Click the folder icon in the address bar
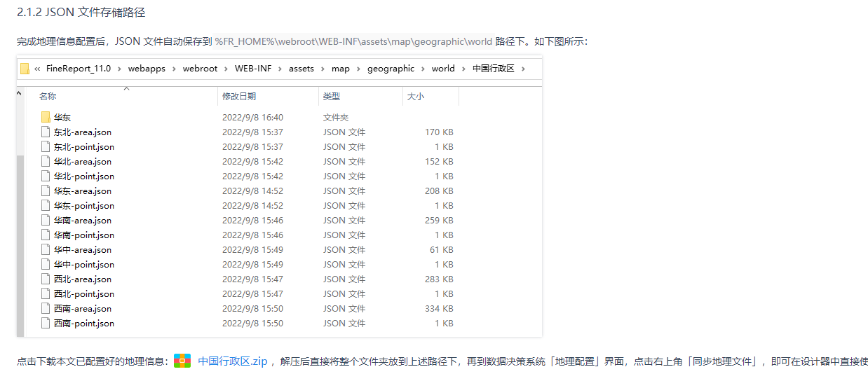The width and height of the screenshot is (868, 388). 25,69
